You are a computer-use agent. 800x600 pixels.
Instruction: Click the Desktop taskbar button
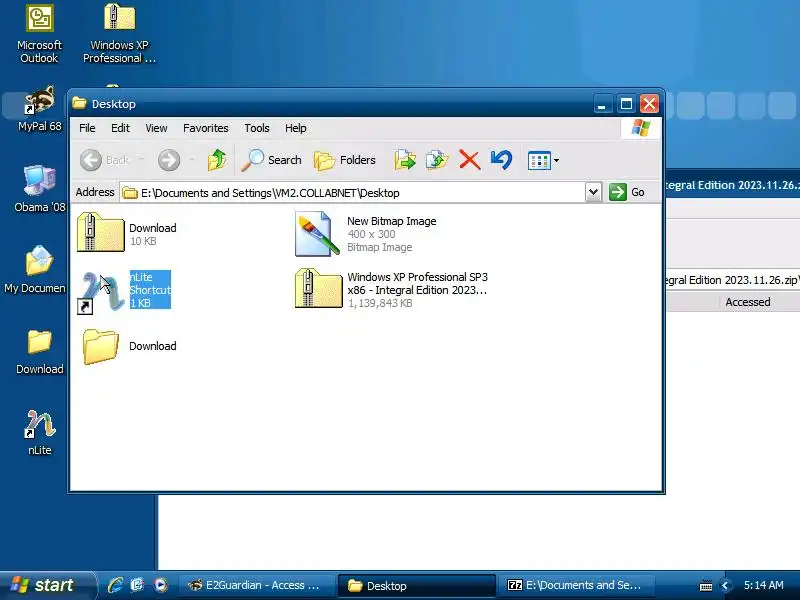click(x=416, y=586)
